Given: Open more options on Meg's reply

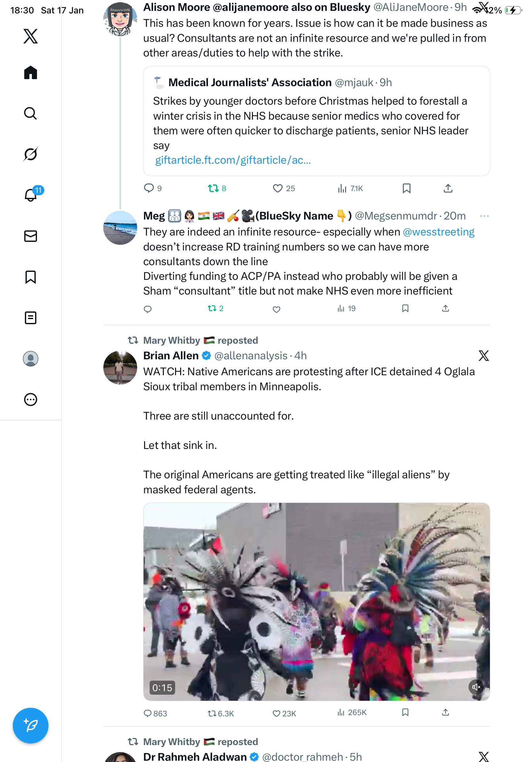Looking at the screenshot, I should click(484, 216).
